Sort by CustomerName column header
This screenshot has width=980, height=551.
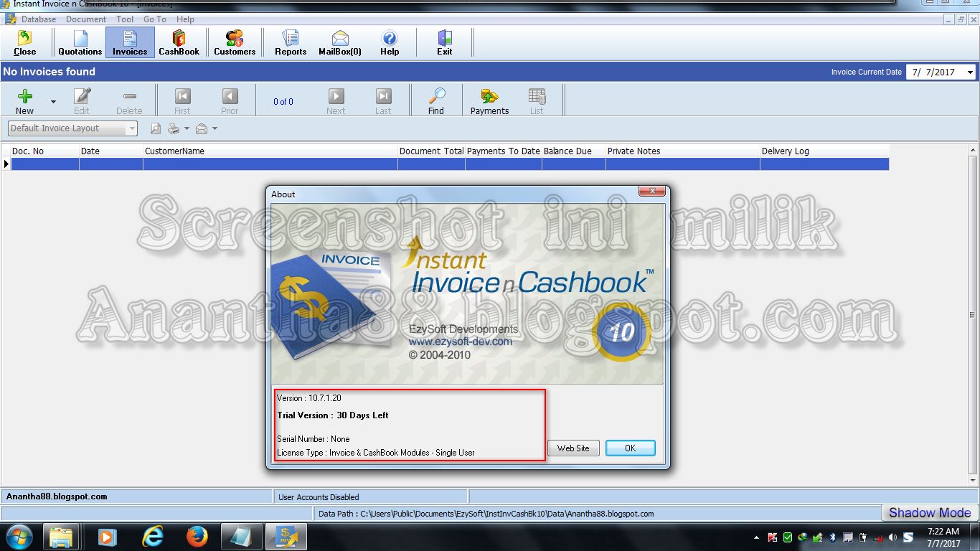pos(270,151)
